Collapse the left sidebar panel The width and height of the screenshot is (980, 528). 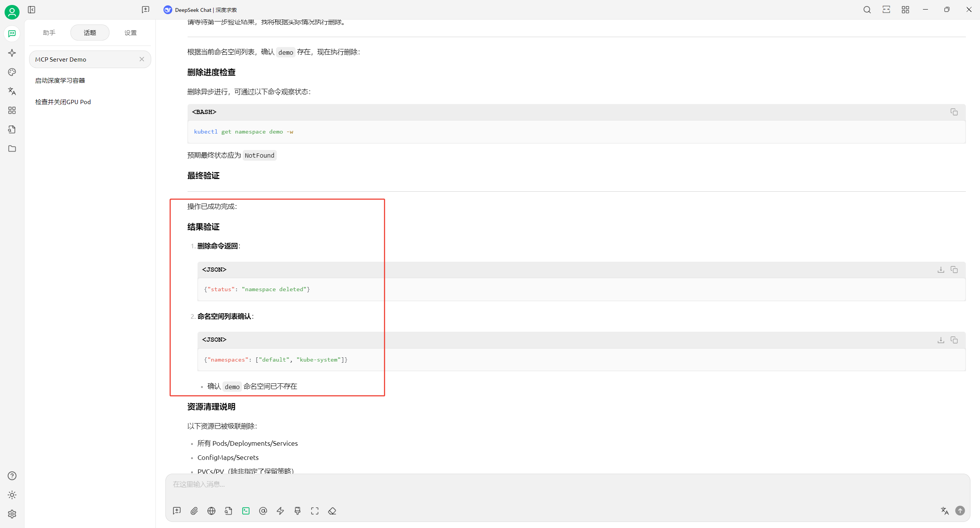(31, 10)
